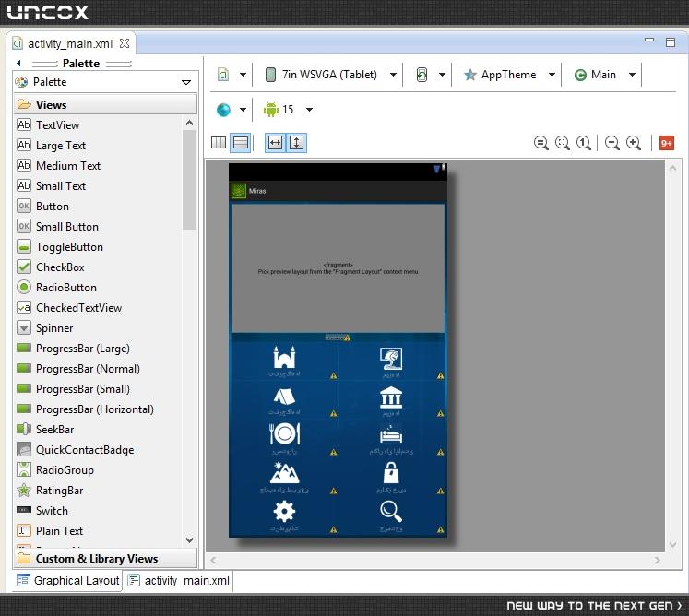
Task: Select the museum building icon in preview
Action: 391,397
